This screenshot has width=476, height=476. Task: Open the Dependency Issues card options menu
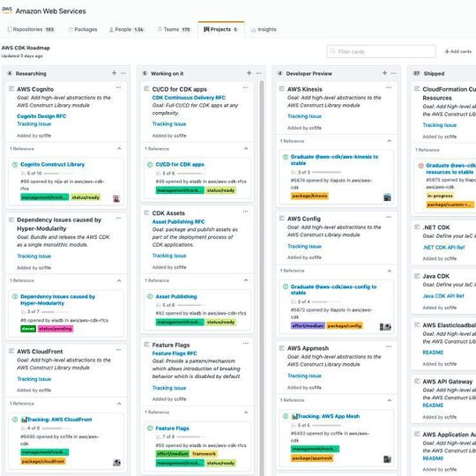pos(119,219)
